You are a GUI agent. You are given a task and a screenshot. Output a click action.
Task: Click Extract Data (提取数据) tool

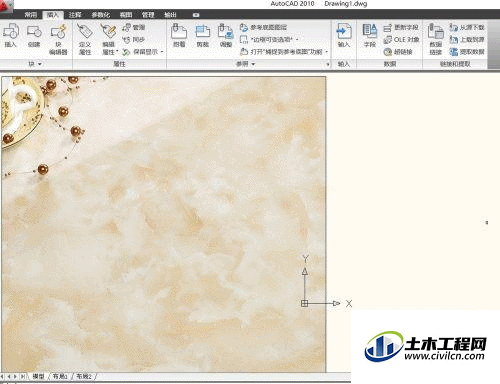click(x=467, y=52)
